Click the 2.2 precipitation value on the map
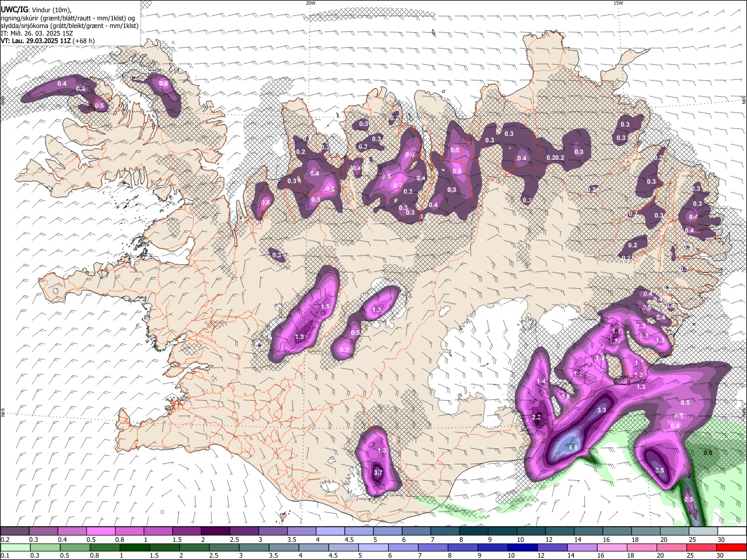Screen dimensions: 747x560 point(537,417)
